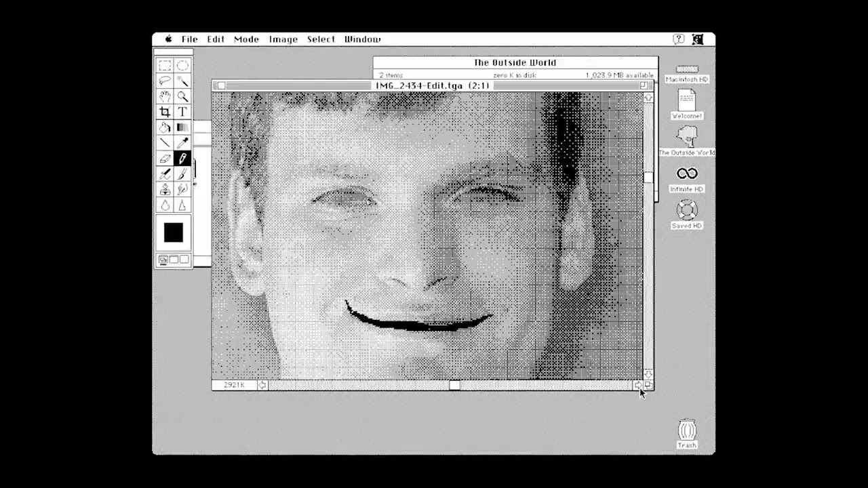The image size is (868, 488).
Task: Open the Edit menu
Action: [216, 39]
